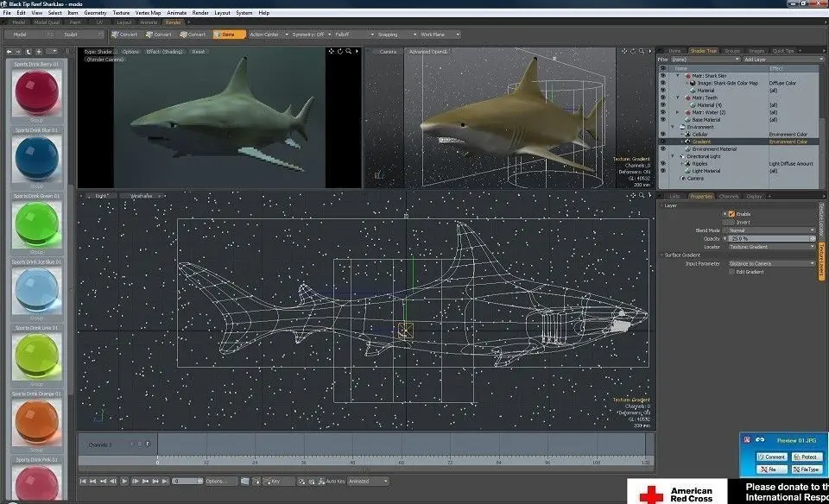Open the Blend Mode Normal dropdown
This screenshot has width=829, height=504.
pyautogui.click(x=771, y=230)
